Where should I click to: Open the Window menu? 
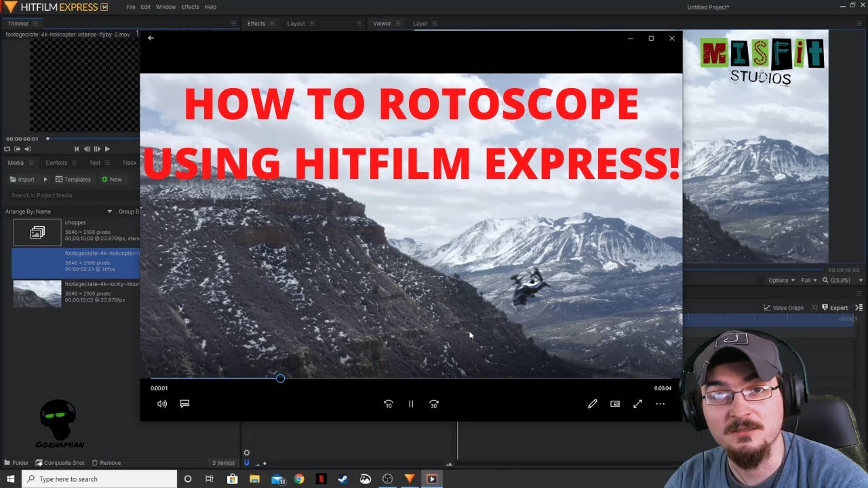[165, 7]
